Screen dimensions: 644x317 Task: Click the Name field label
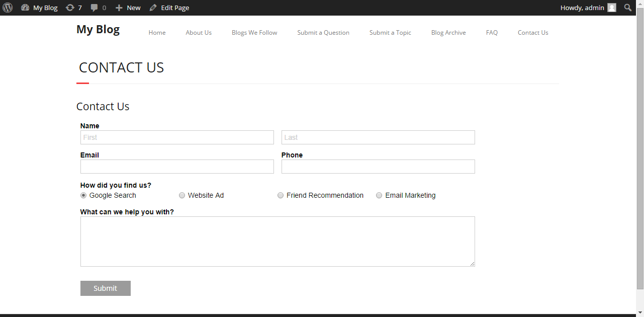[x=90, y=126]
